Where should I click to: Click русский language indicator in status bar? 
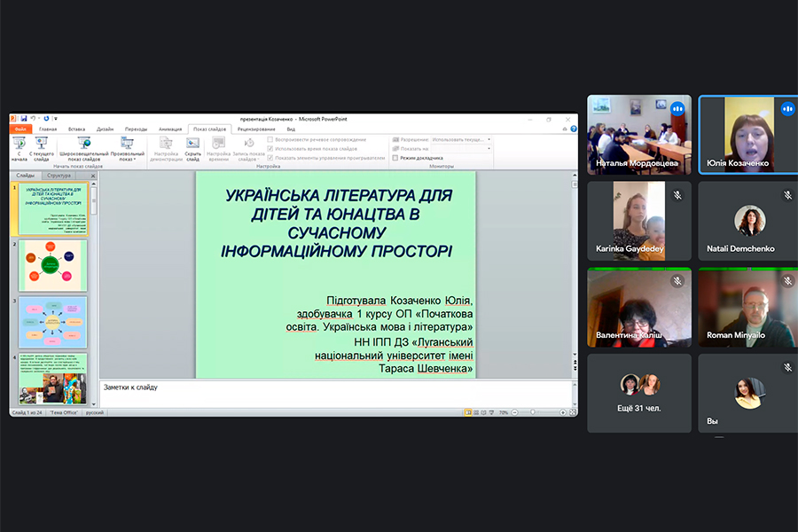click(x=95, y=413)
